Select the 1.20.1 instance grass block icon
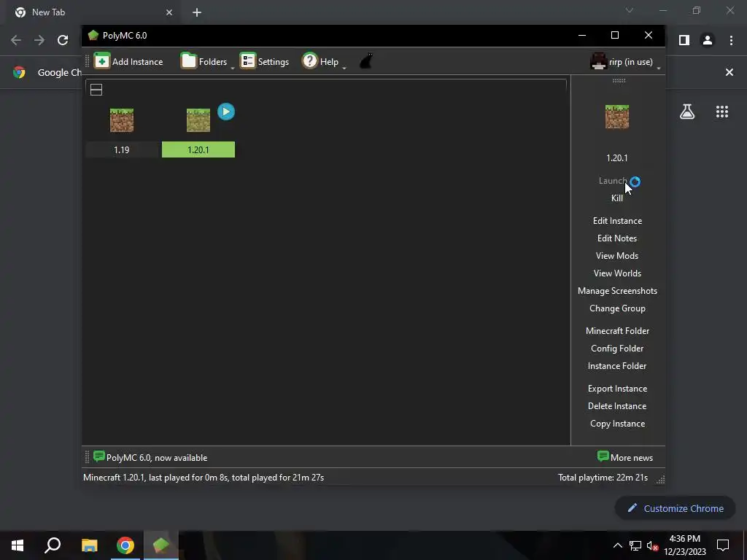 tap(198, 120)
